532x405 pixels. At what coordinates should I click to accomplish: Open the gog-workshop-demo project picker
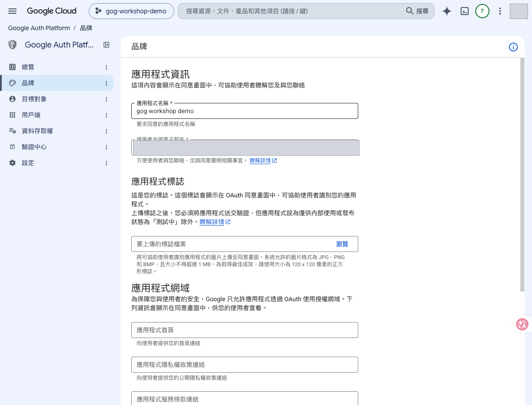click(131, 11)
